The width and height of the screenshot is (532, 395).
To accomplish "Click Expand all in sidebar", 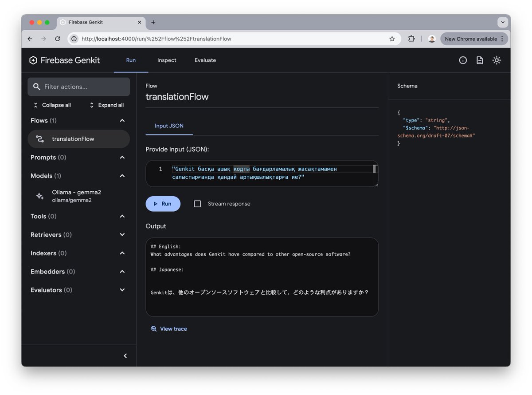I will (x=106, y=105).
